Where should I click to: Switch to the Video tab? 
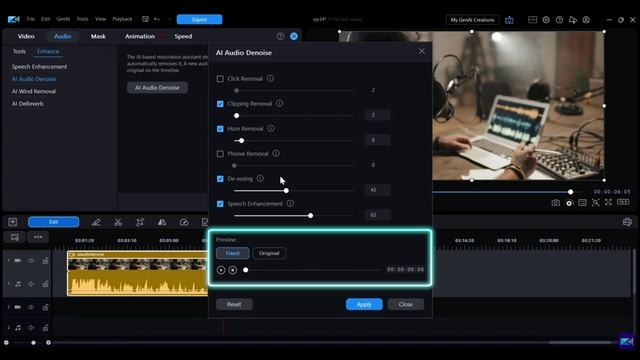click(26, 36)
